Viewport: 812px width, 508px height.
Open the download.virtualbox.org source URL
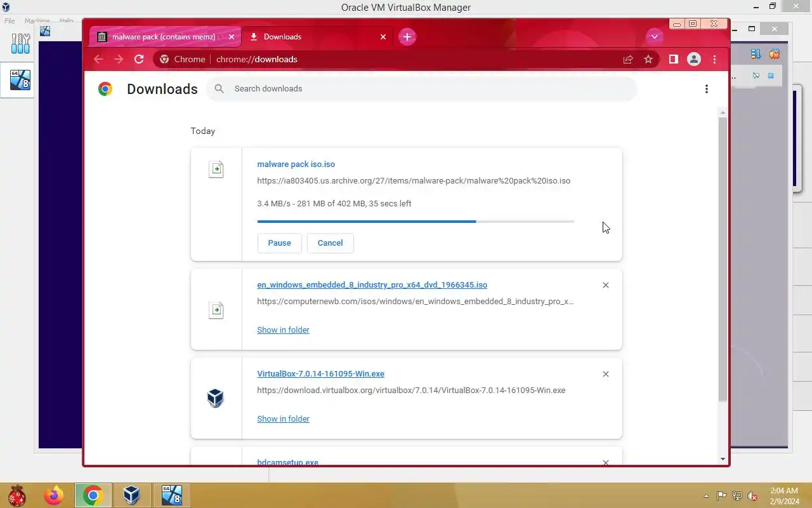pos(411,391)
